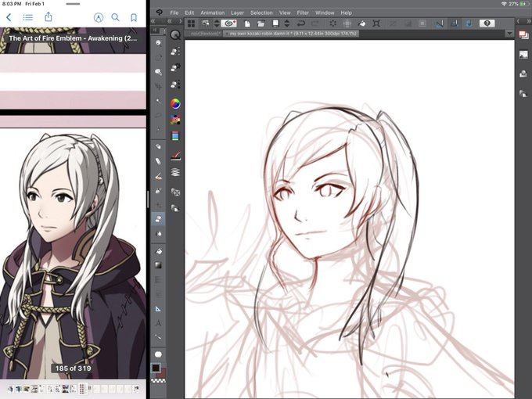This screenshot has width=532, height=399.
Task: Select the Operation object tool
Action: pos(158,72)
